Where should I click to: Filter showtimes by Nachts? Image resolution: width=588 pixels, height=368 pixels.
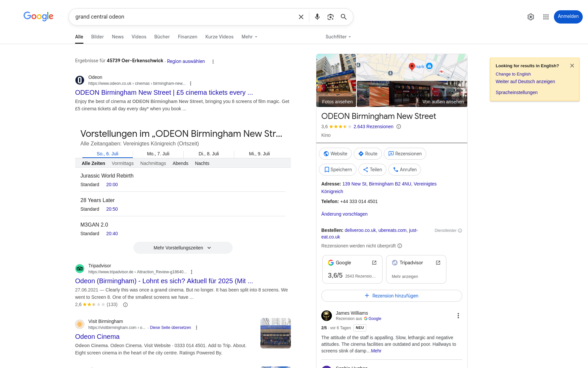click(202, 163)
